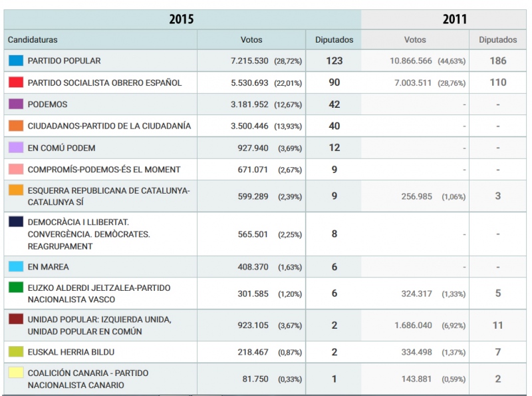Click Podemos' 42 diputados value
This screenshot has width=532, height=396.
click(x=334, y=104)
